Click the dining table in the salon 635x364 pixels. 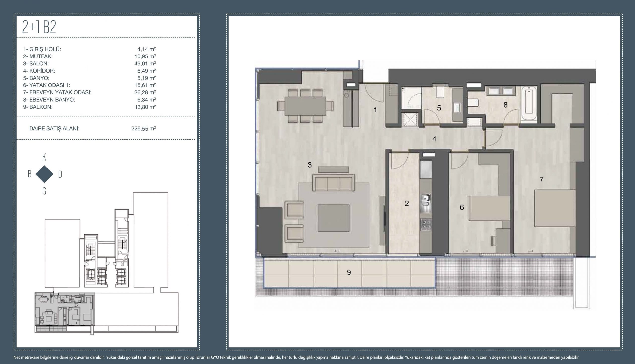pos(305,106)
